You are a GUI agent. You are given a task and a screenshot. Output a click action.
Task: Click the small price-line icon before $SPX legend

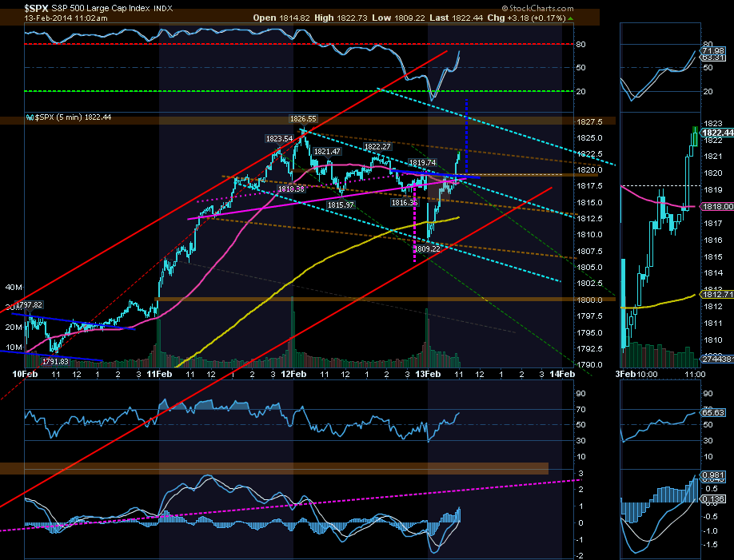tap(30, 117)
